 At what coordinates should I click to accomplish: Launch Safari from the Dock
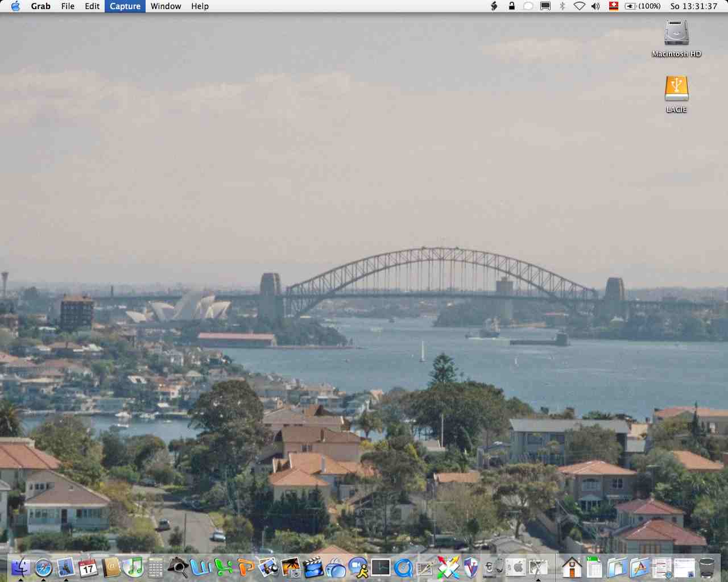[x=43, y=567]
